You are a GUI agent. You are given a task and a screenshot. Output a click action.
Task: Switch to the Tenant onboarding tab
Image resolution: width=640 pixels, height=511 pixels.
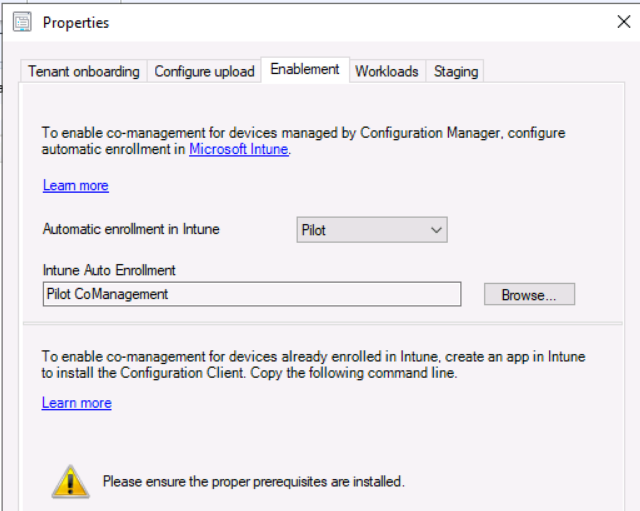pyautogui.click(x=84, y=71)
